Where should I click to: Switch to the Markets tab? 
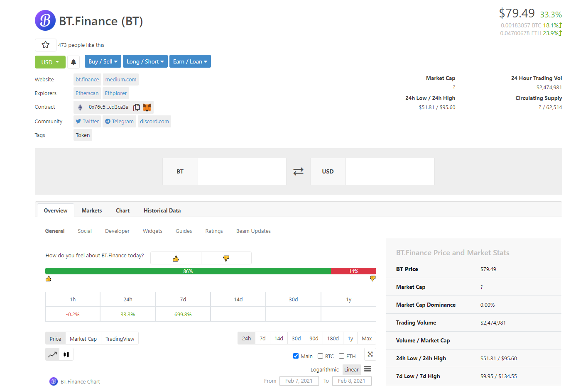tap(92, 210)
